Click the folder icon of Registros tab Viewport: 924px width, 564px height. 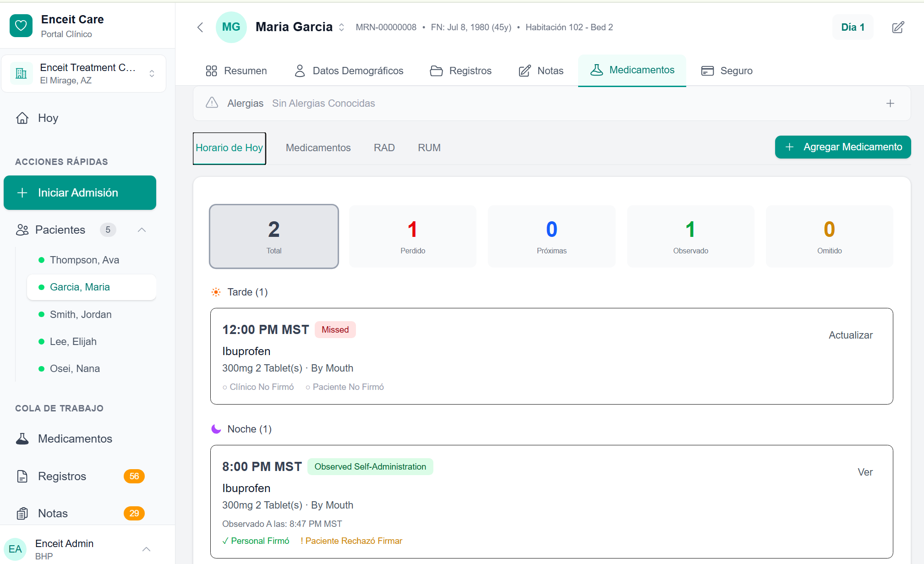436,71
